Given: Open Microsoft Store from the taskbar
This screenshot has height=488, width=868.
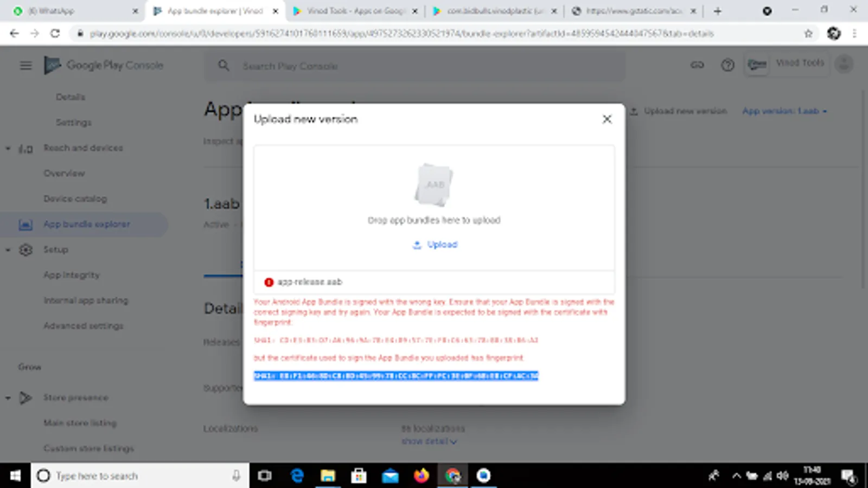Looking at the screenshot, I should click(359, 476).
